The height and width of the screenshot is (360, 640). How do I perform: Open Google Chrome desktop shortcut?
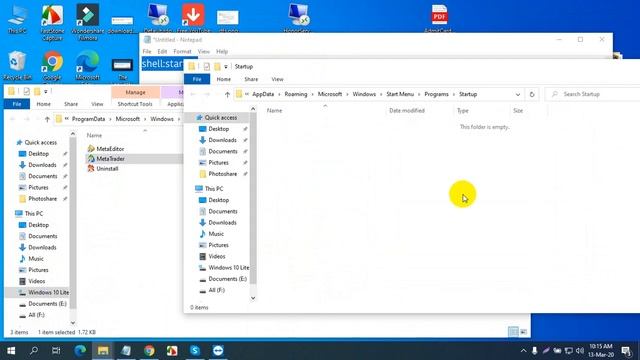coord(52,65)
